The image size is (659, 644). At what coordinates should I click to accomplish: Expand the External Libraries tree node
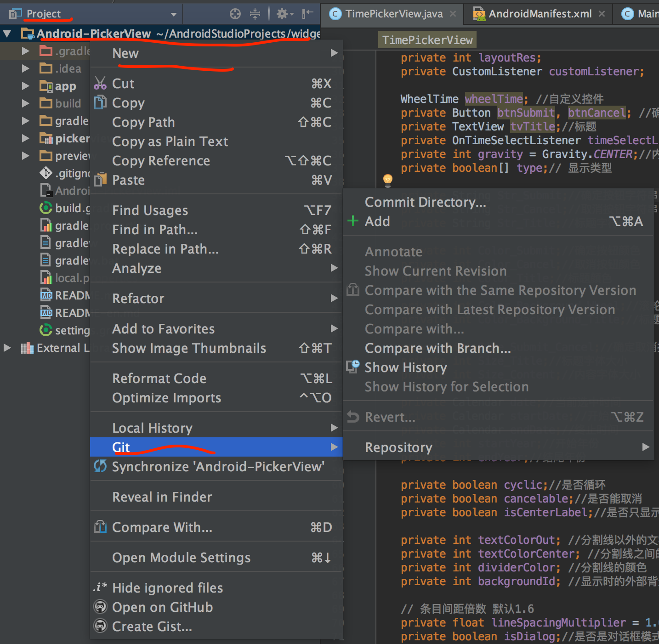(x=7, y=348)
